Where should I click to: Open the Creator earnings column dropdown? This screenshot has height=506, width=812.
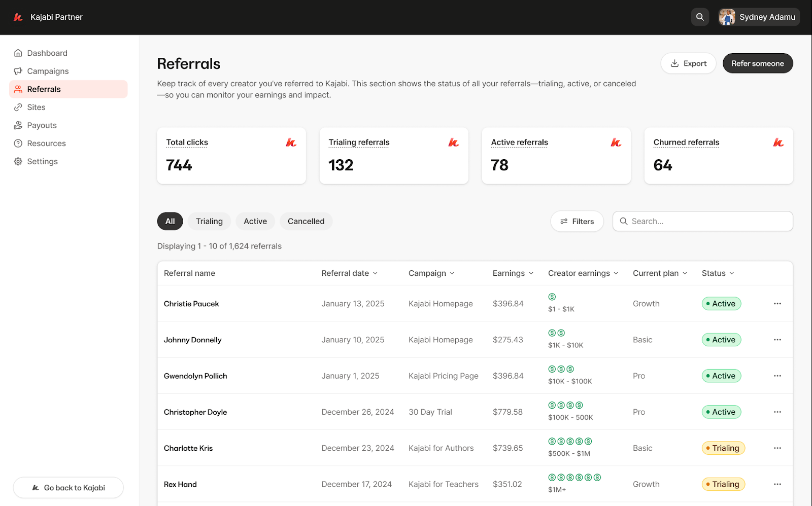tap(583, 273)
